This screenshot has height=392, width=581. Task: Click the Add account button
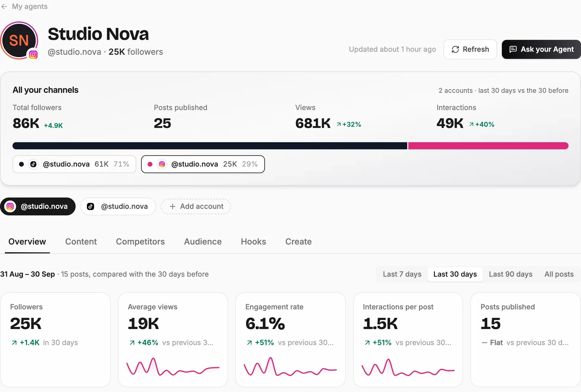click(x=196, y=206)
